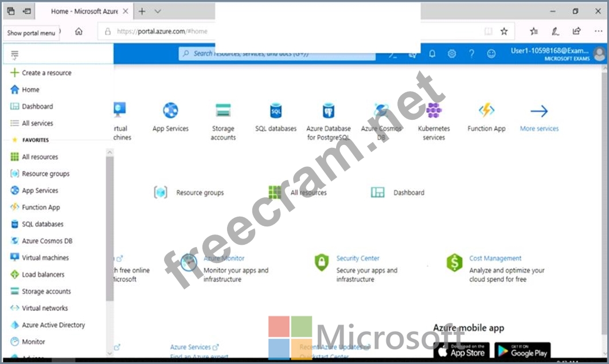
Task: Open the Azure Monitor link
Action: pos(224,259)
